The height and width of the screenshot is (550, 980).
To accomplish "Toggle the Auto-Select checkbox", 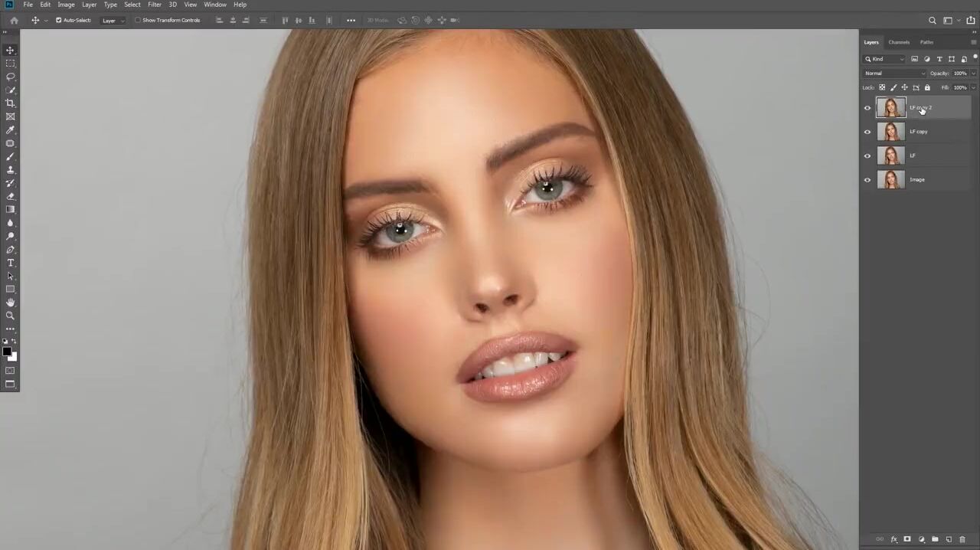I will (58, 20).
